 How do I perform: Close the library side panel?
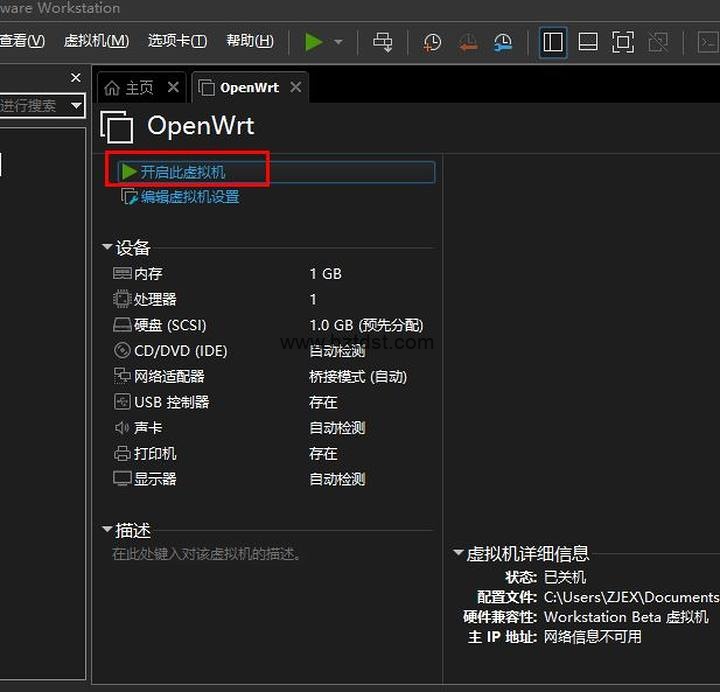(x=76, y=78)
